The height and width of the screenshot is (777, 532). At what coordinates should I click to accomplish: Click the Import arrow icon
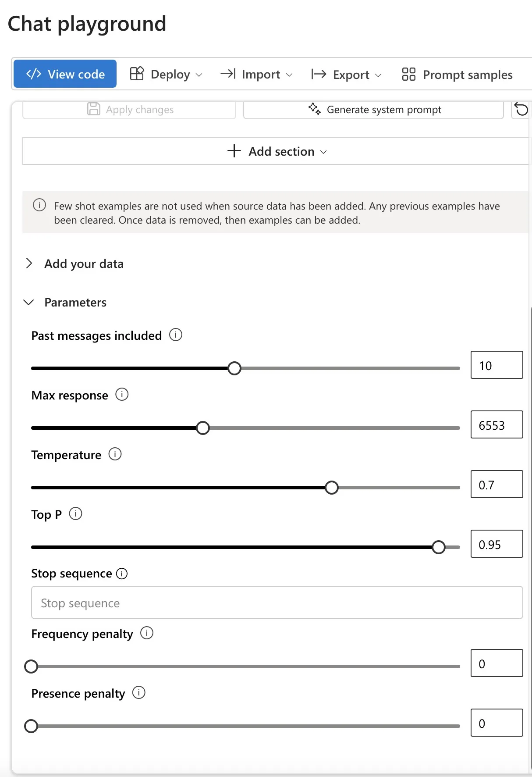pyautogui.click(x=228, y=74)
